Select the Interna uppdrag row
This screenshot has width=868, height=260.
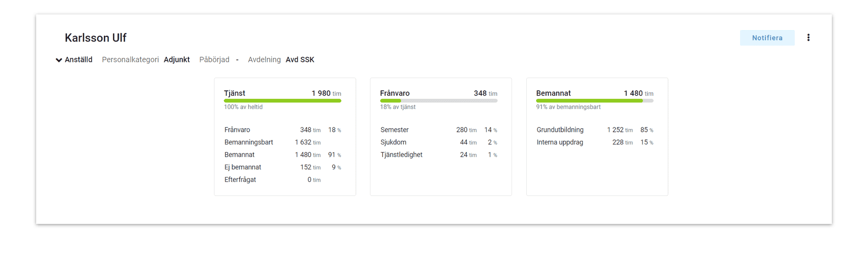[560, 142]
